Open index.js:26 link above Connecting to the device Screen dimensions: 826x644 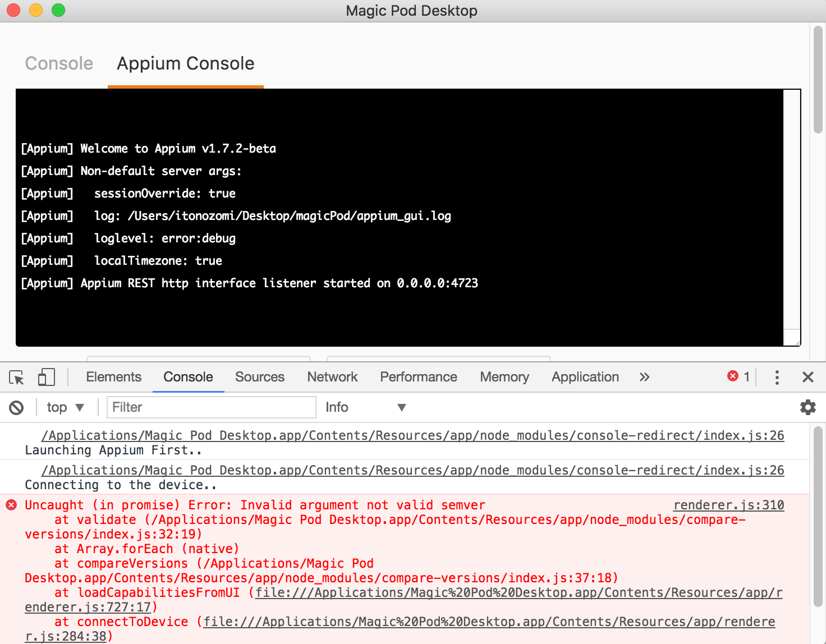tap(412, 470)
